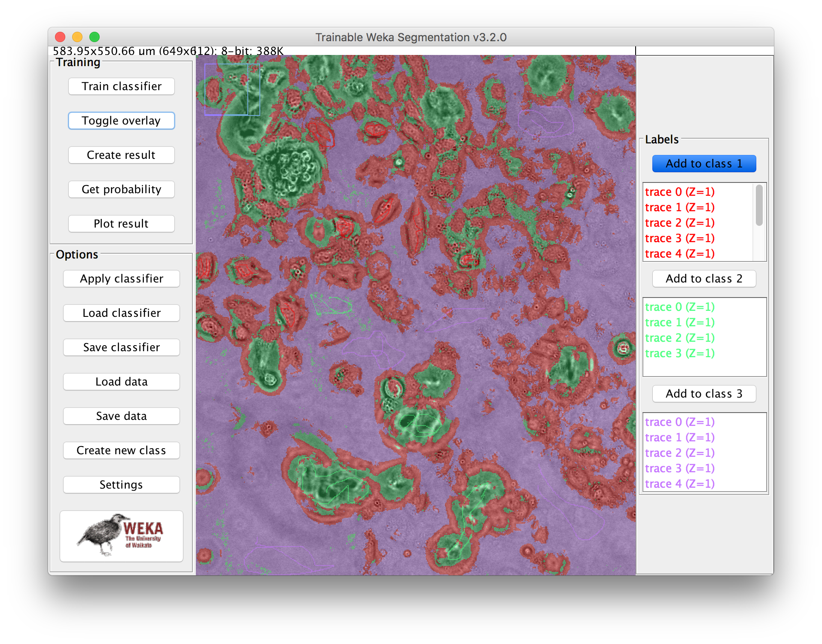This screenshot has height=644, width=822.
Task: Add selection to class 3
Action: tap(703, 393)
